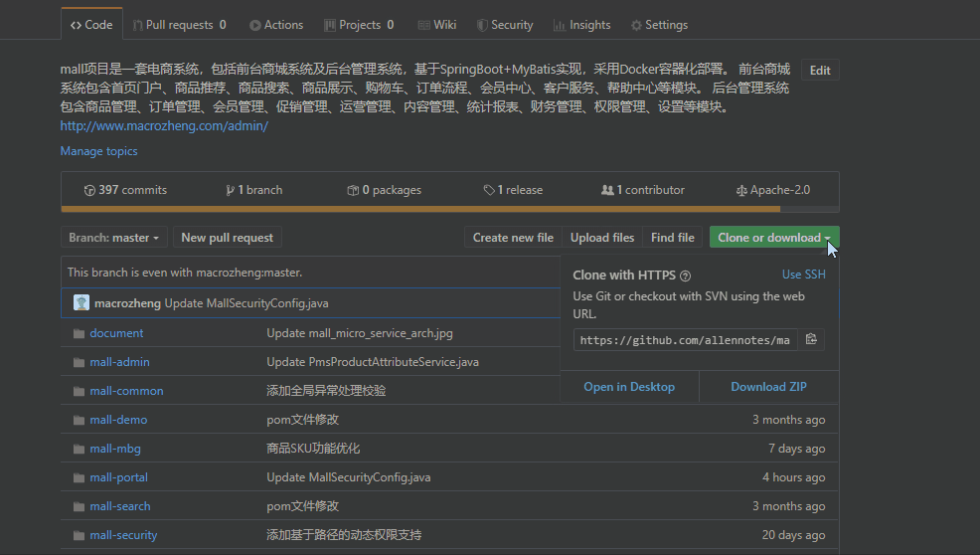980x555 pixels.
Task: Open the 1 branch link
Action: 253,190
